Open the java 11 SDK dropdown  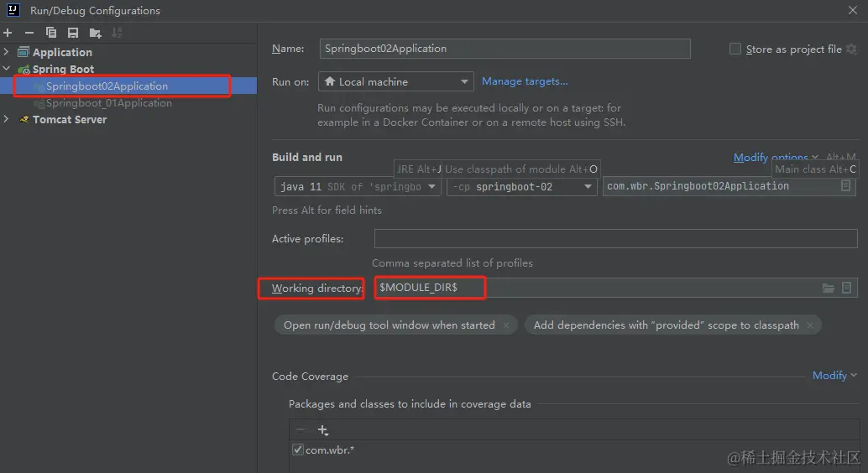pos(358,186)
